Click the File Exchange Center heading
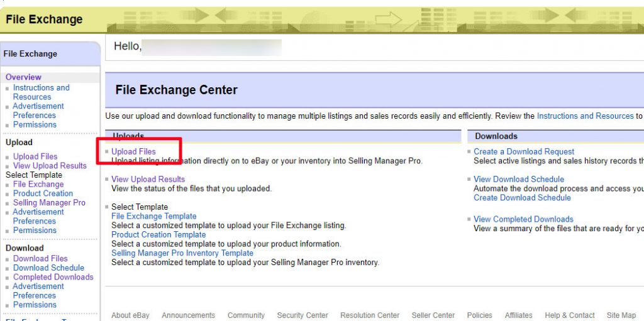The width and height of the screenshot is (644, 321). point(176,90)
